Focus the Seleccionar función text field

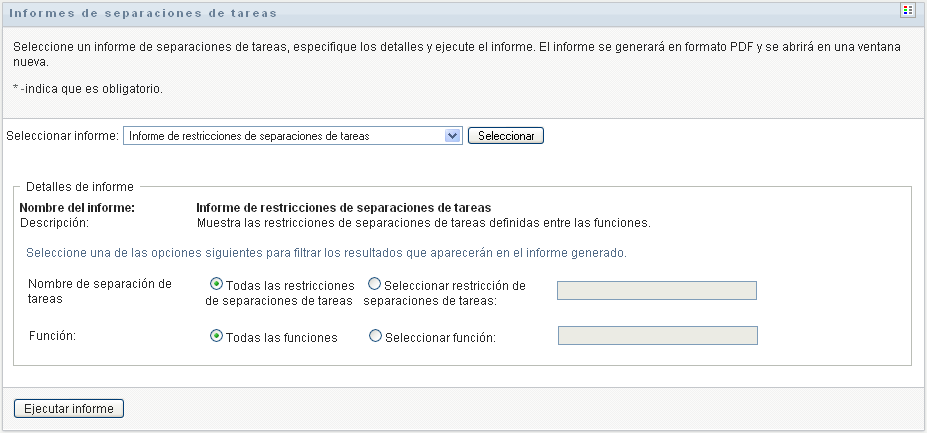pos(657,336)
